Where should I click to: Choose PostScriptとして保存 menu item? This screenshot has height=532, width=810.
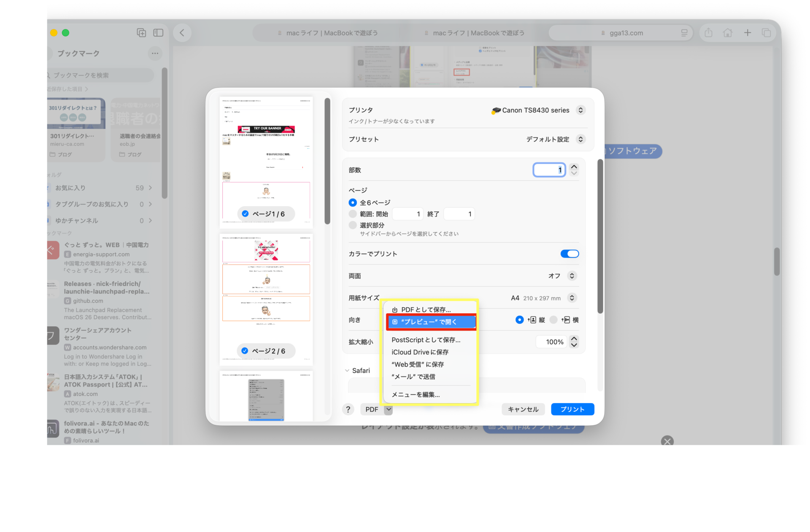[430, 340]
